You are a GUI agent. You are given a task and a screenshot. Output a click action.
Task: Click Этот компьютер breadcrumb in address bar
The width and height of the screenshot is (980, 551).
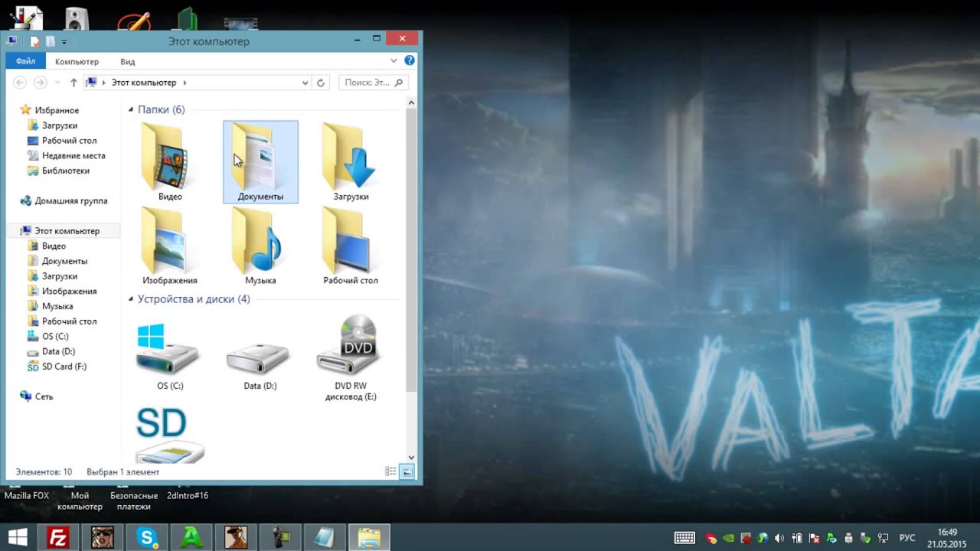144,83
